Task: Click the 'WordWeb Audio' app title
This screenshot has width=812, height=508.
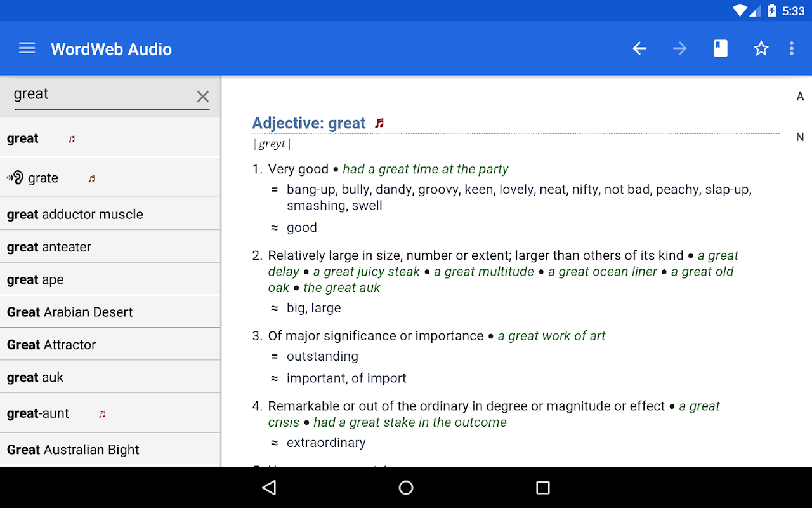Action: 111,49
